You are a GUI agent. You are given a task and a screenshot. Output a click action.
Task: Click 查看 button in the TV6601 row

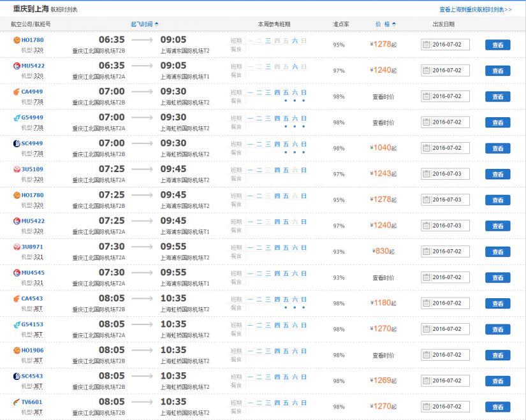click(497, 406)
